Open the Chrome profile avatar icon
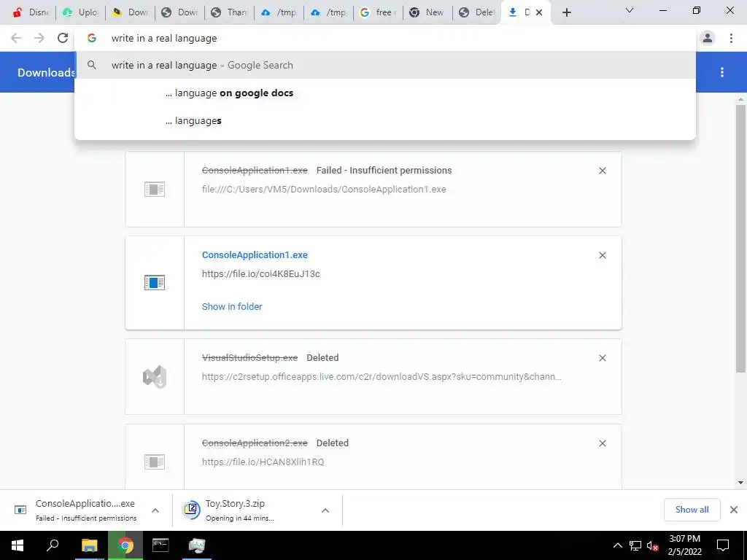 708,38
